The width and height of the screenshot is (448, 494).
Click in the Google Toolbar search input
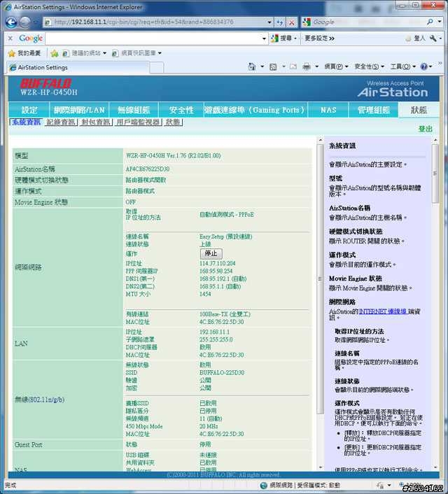(154, 38)
